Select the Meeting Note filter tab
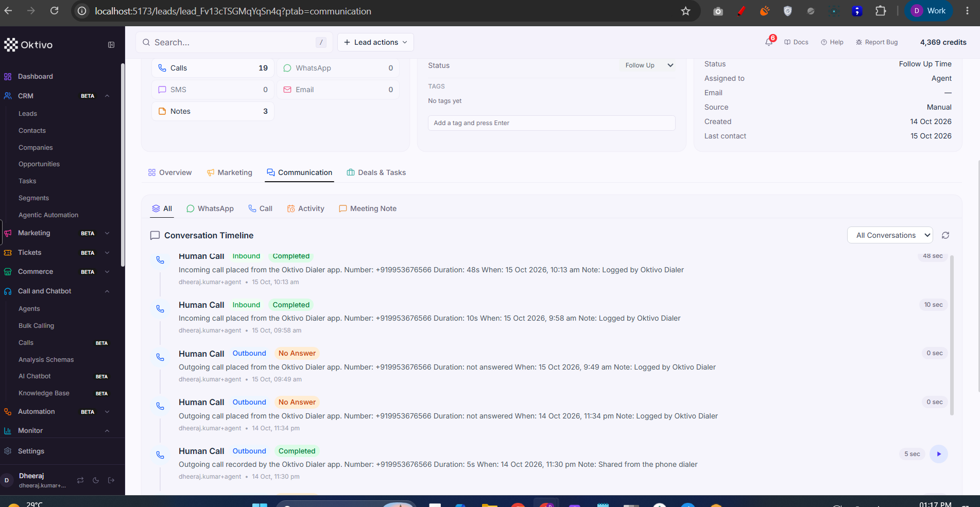The height and width of the screenshot is (507, 980). (368, 208)
